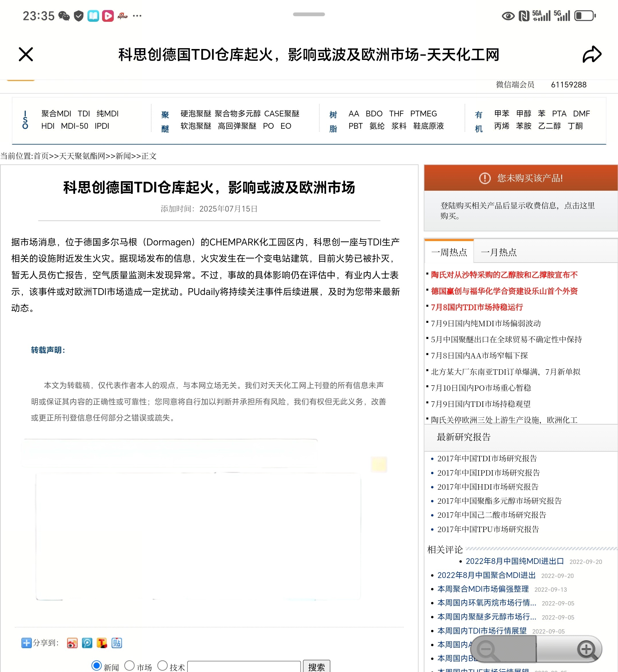Tap the eye comfort status icon
Image resolution: width=618 pixels, height=672 pixels.
pos(508,16)
